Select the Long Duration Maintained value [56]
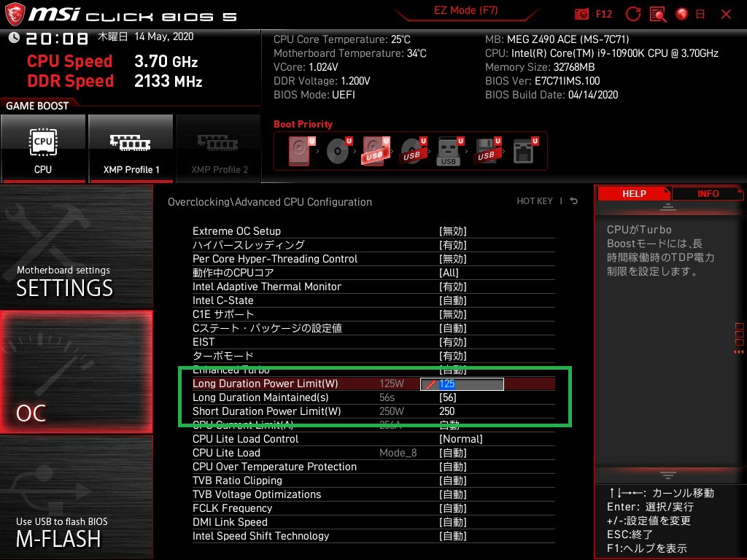 pyautogui.click(x=447, y=397)
